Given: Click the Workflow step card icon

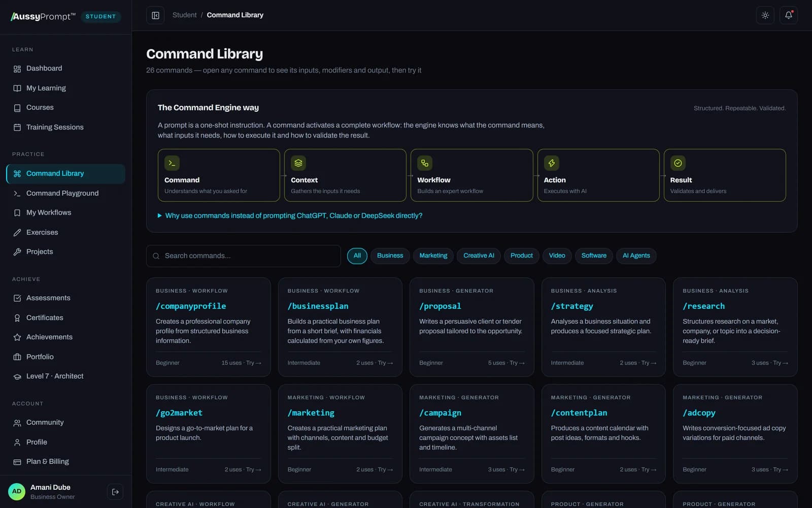Looking at the screenshot, I should tap(425, 163).
